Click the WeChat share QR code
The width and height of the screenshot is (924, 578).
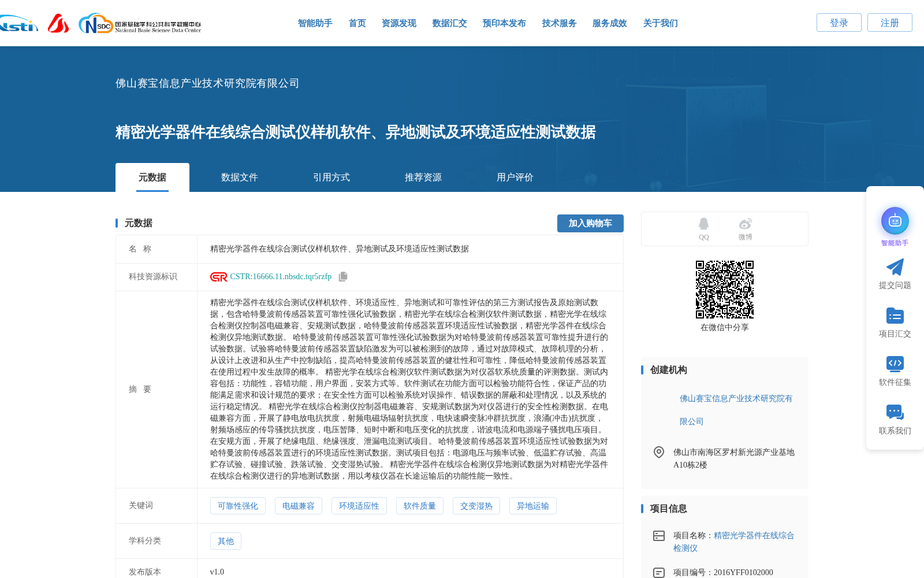coord(725,290)
